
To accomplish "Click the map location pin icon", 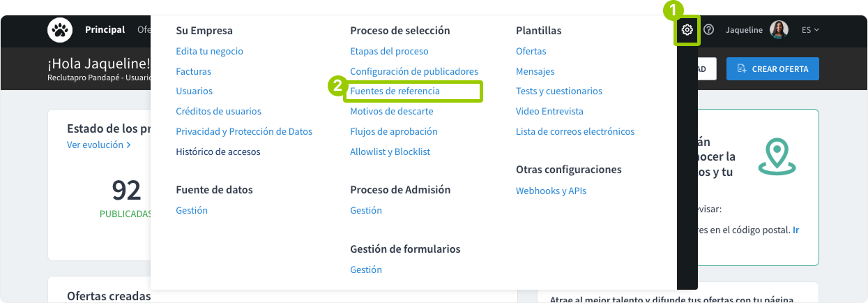I will (777, 156).
